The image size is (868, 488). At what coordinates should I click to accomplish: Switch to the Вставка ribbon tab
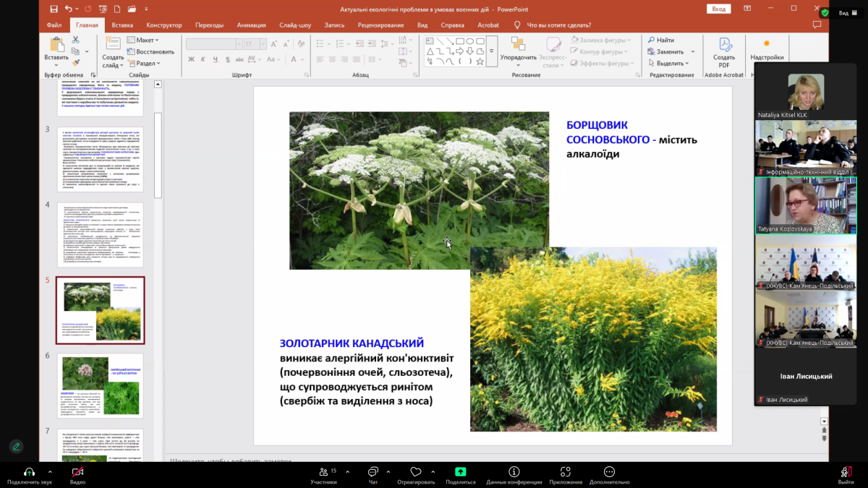pos(122,25)
